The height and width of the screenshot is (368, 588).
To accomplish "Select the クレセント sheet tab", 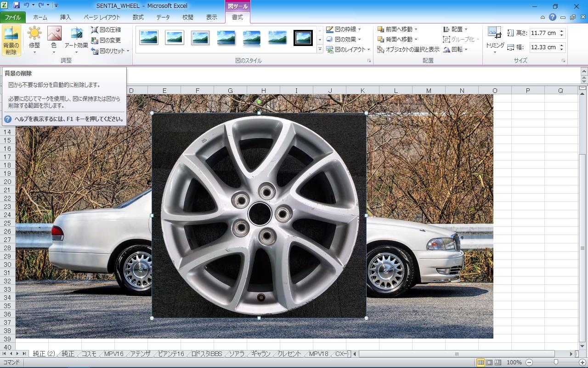I will (289, 354).
